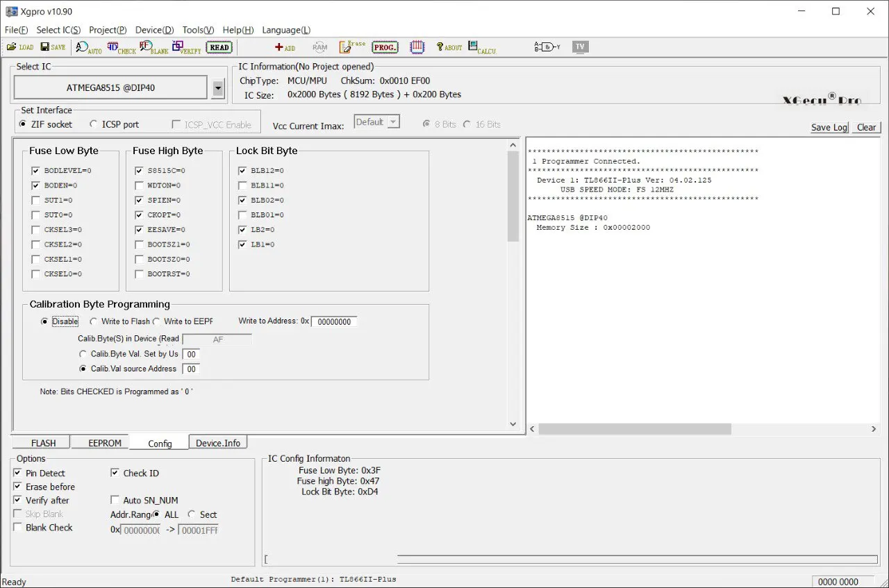The height and width of the screenshot is (588, 889).
Task: Open the logic gate IC test icon
Action: coord(547,47)
